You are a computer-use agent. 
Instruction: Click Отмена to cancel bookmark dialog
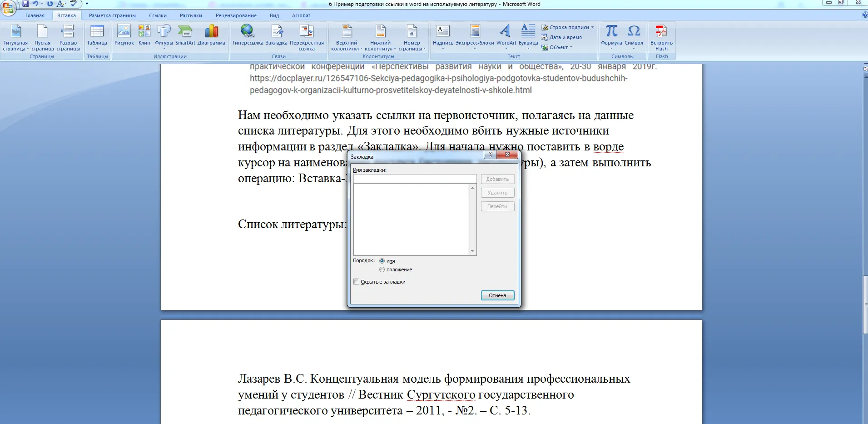coord(497,295)
